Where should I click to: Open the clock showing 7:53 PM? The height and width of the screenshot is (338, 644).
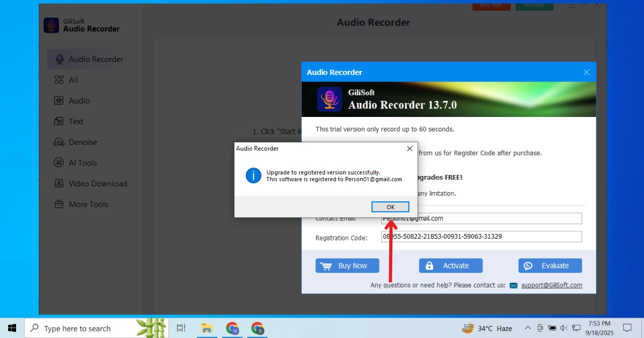(599, 328)
